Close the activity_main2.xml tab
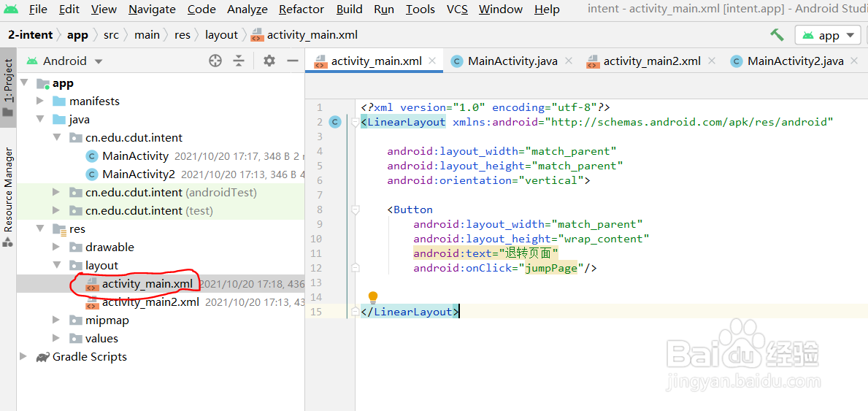This screenshot has height=411, width=868. pos(712,61)
